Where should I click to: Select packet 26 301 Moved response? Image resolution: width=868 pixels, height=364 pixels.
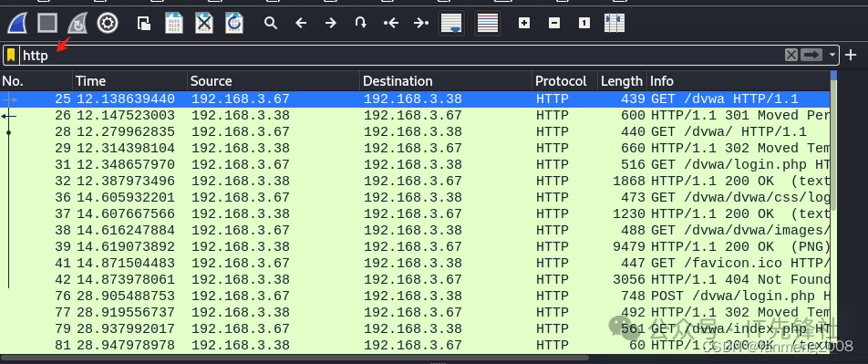click(415, 115)
